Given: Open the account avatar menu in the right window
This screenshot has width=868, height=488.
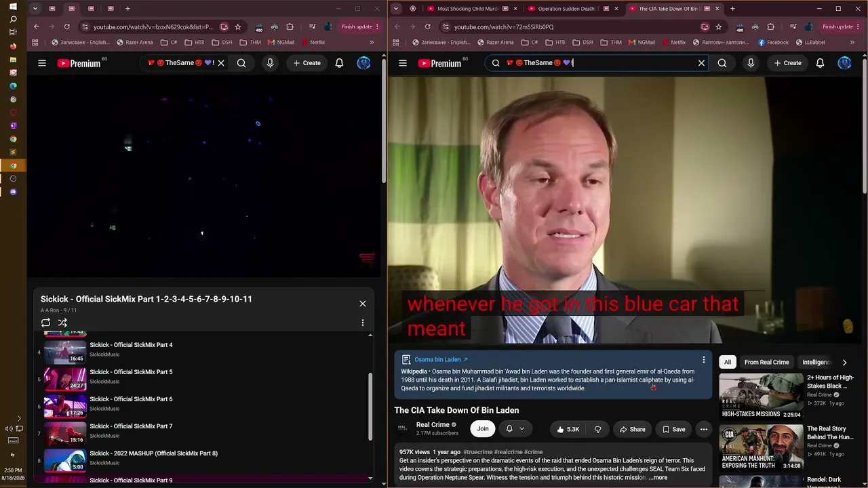Looking at the screenshot, I should click(x=844, y=63).
